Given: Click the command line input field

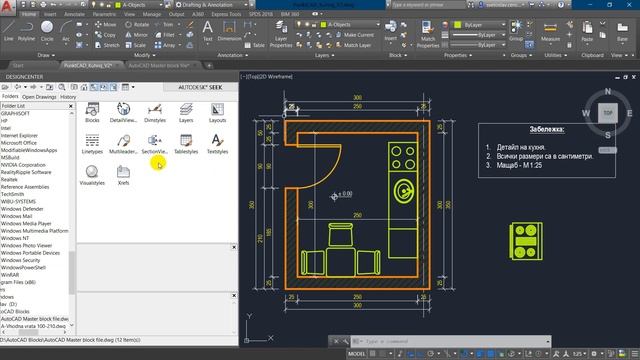Looking at the screenshot, I should (451, 341).
